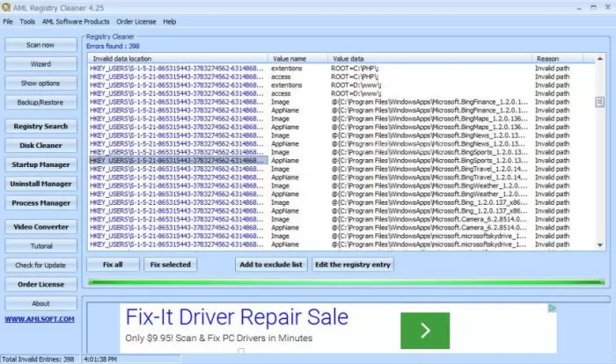The width and height of the screenshot is (616, 364).
Task: Select the Image row for Microsoft.BingNews
Action: pos(341,135)
